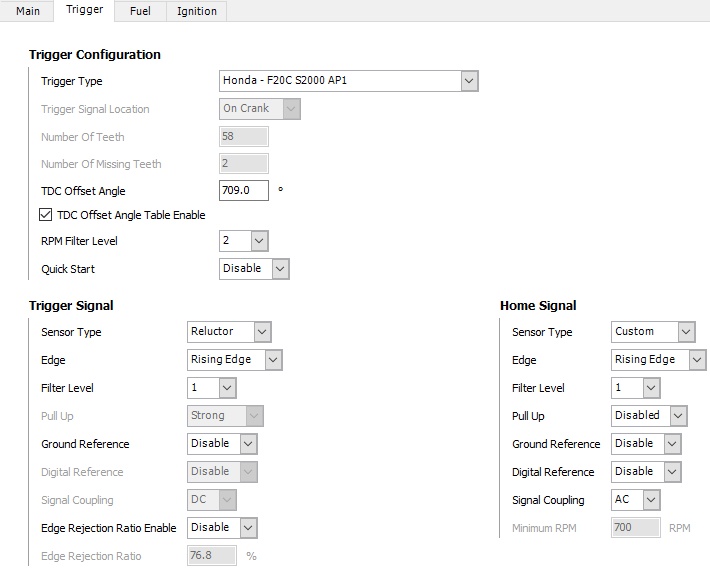The height and width of the screenshot is (569, 710).
Task: Open Home Signal Ground Reference dropdown
Action: tap(646, 444)
